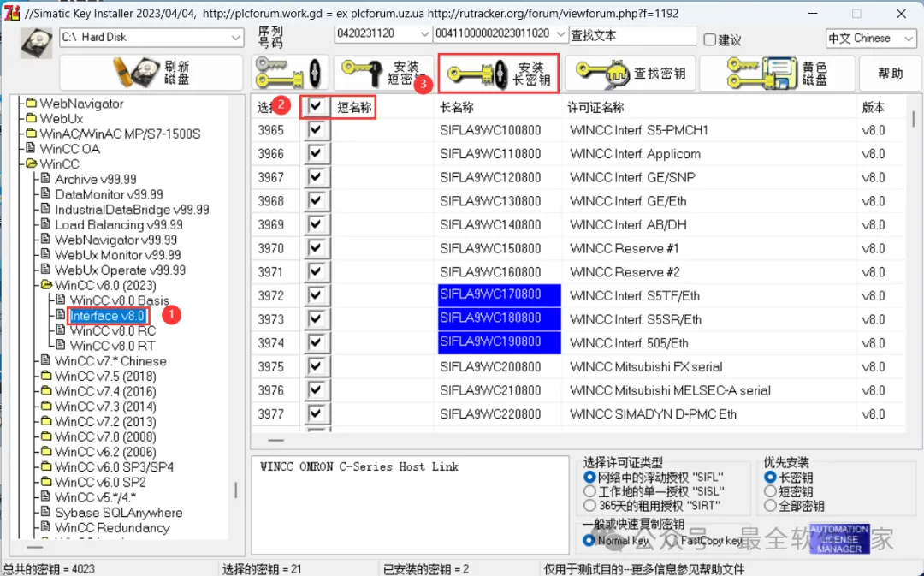The width and height of the screenshot is (924, 576).
Task: Click the WebUx folder icon
Action: tap(32, 118)
